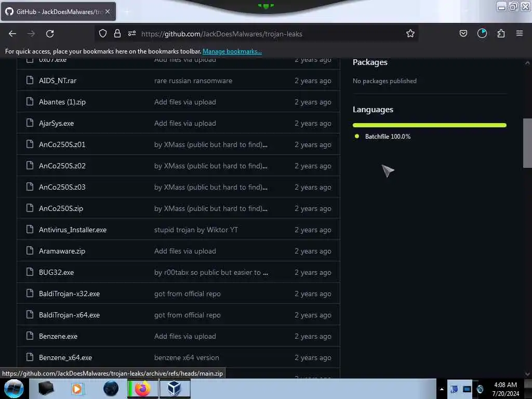Screen dimensions: 532x399
Task: Click the file icon beside Antivirus_Installer.exe
Action: 30,229
